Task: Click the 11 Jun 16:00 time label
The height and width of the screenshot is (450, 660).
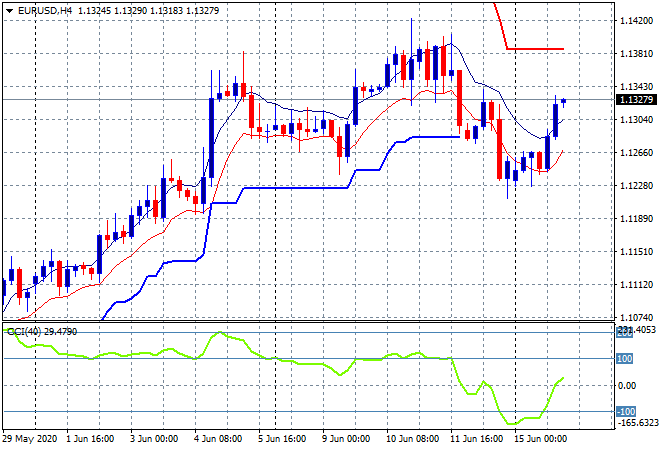Action: pyautogui.click(x=476, y=439)
